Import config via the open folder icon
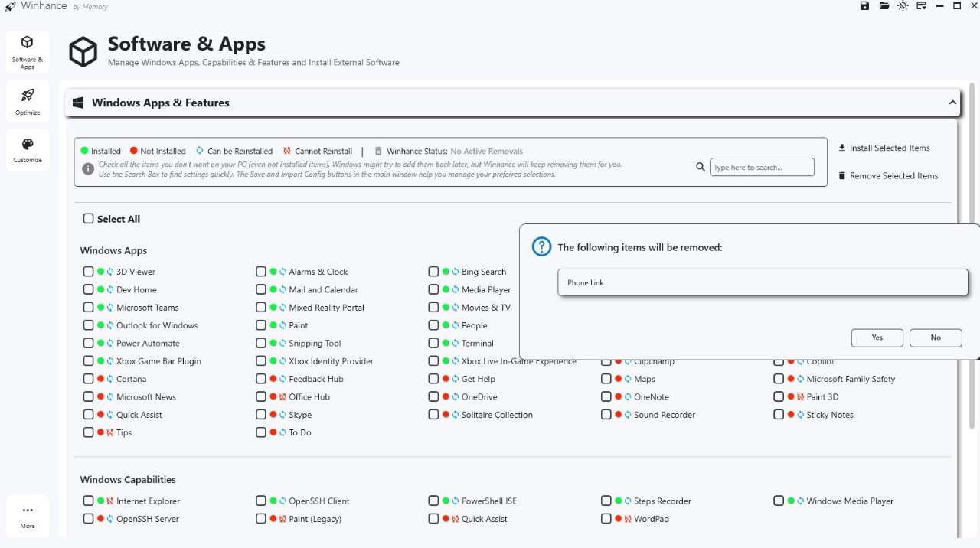Viewport: 980px width, 548px height. (x=884, y=6)
